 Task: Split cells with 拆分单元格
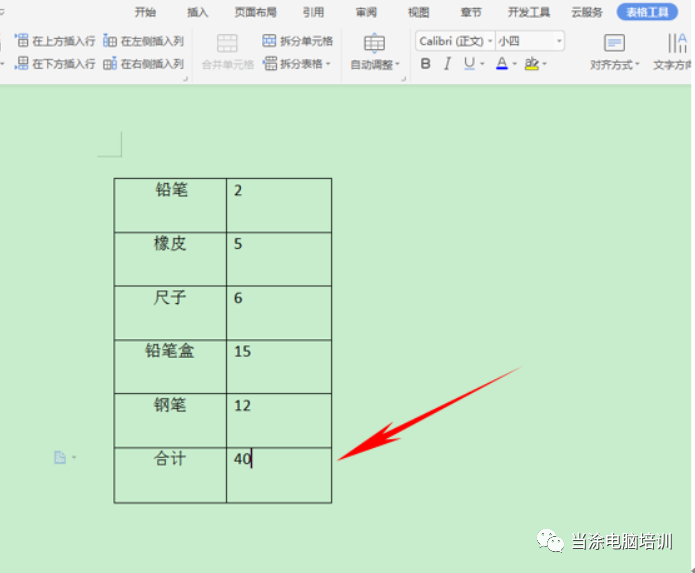pyautogui.click(x=297, y=41)
